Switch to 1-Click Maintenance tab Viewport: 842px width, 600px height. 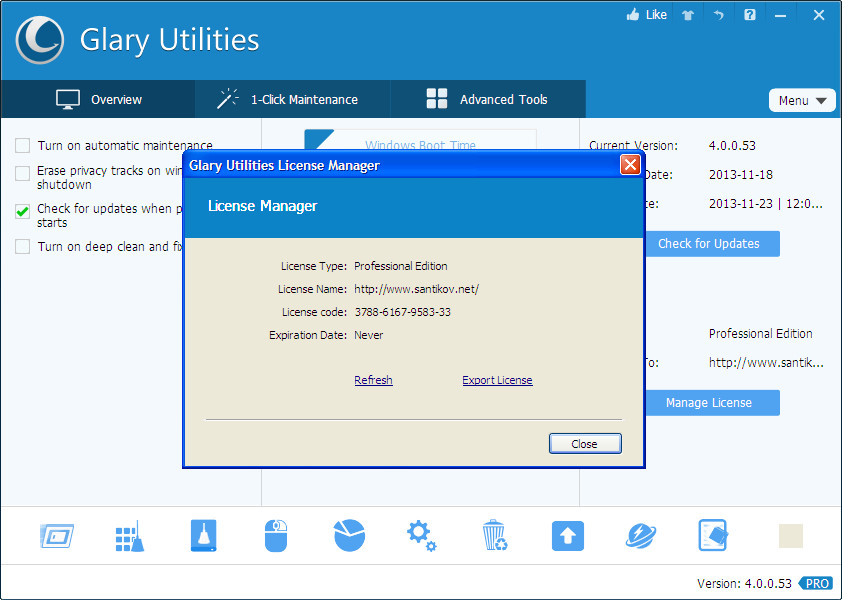point(293,99)
